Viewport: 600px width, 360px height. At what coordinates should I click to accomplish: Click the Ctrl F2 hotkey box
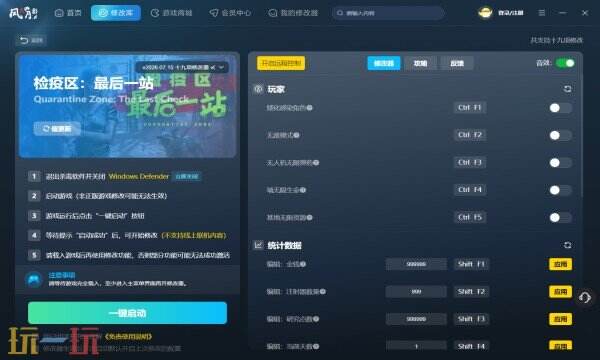(x=470, y=135)
